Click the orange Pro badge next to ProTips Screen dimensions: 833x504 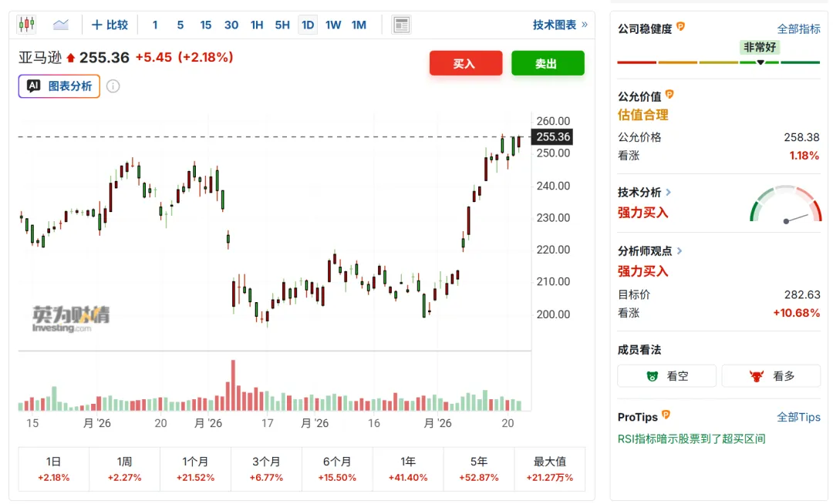point(666,415)
